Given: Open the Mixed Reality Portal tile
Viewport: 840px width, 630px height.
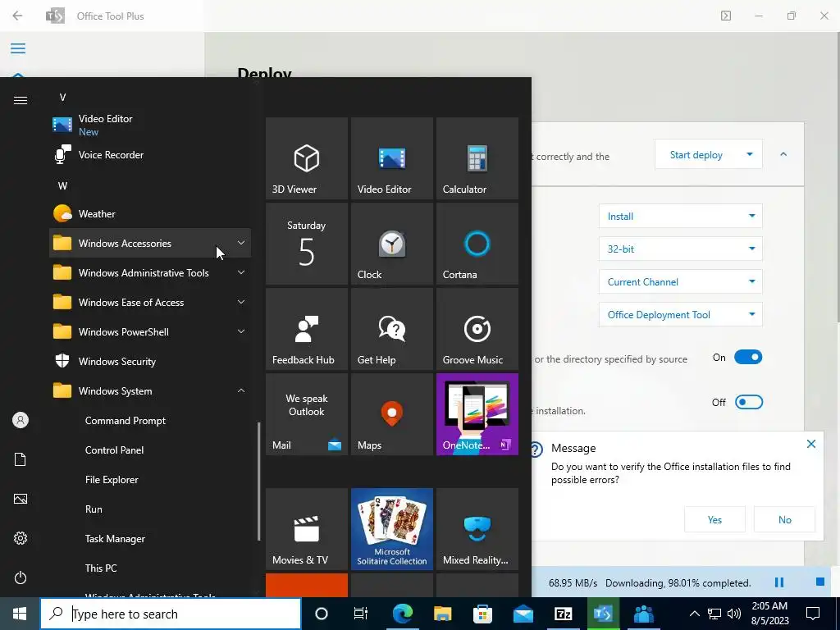Looking at the screenshot, I should [477, 529].
